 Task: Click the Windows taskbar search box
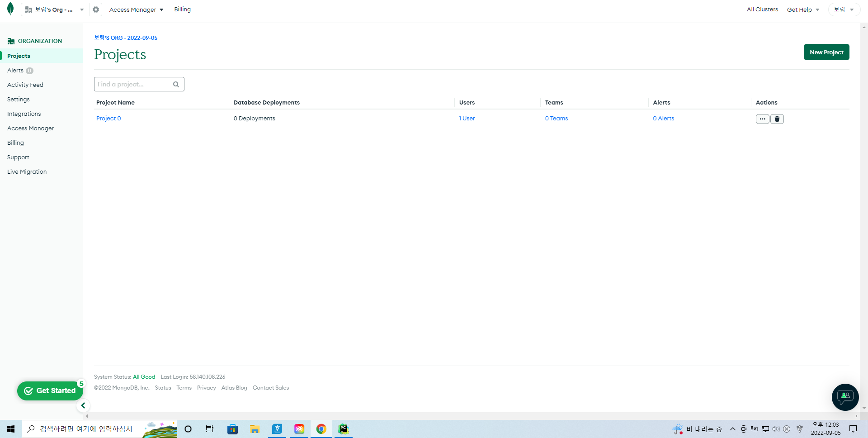tap(99, 429)
